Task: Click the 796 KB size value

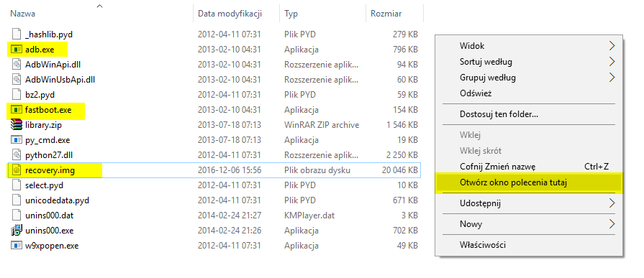Action: (405, 49)
